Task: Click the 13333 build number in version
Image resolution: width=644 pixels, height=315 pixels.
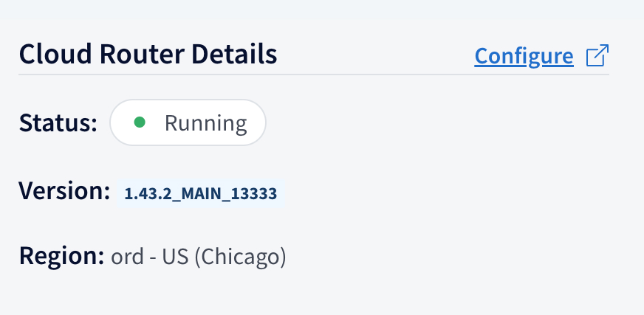Action: [254, 193]
